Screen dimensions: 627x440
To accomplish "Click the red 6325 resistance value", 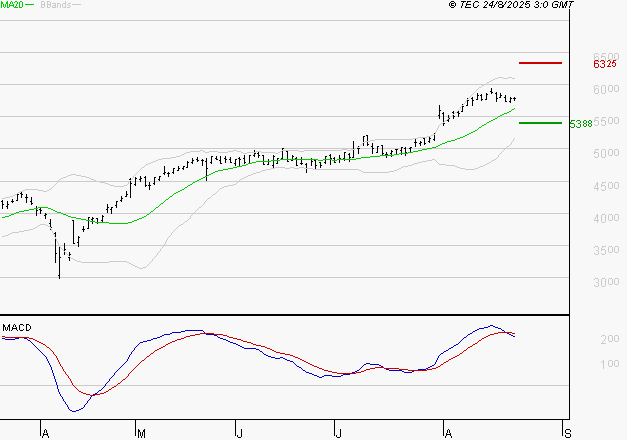I will [604, 64].
